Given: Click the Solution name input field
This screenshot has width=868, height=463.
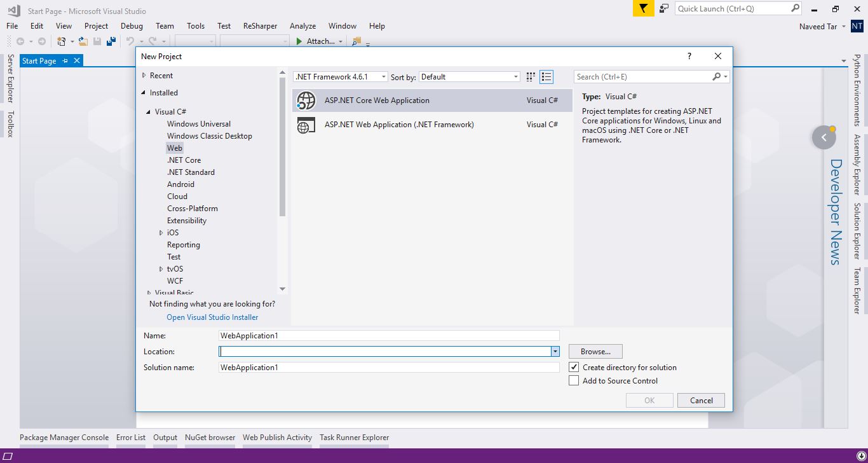Looking at the screenshot, I should 389,367.
